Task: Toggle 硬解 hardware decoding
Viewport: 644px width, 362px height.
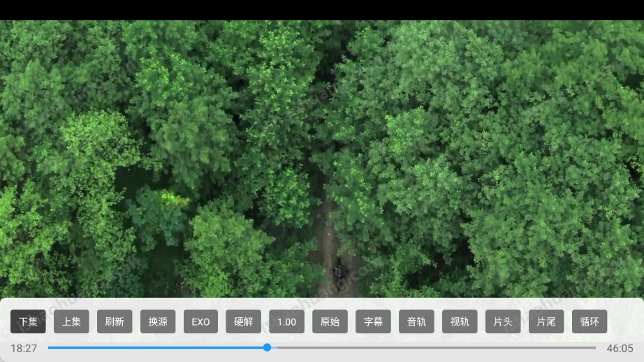Action: (x=243, y=321)
